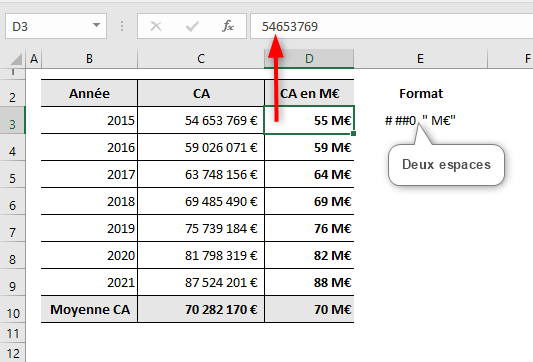The image size is (533, 362).
Task: Click the Format label cell
Action: pos(420,93)
